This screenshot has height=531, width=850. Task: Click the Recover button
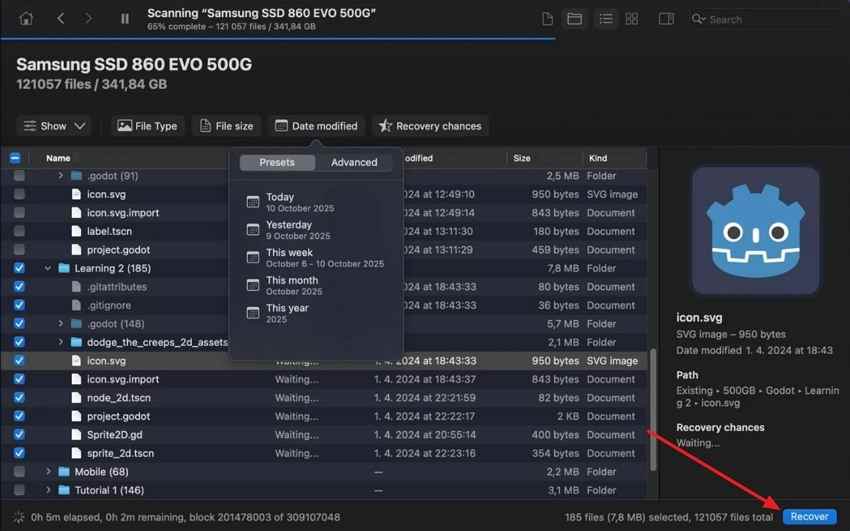pos(809,516)
